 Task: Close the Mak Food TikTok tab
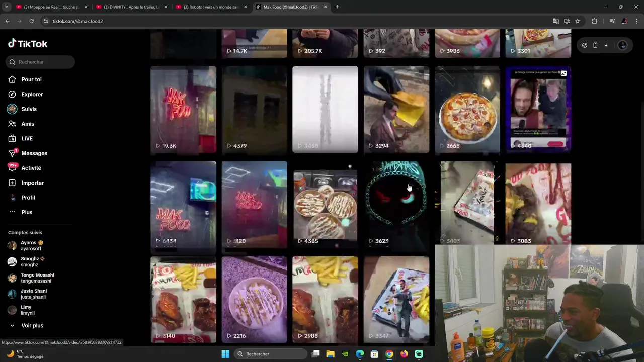tap(325, 7)
